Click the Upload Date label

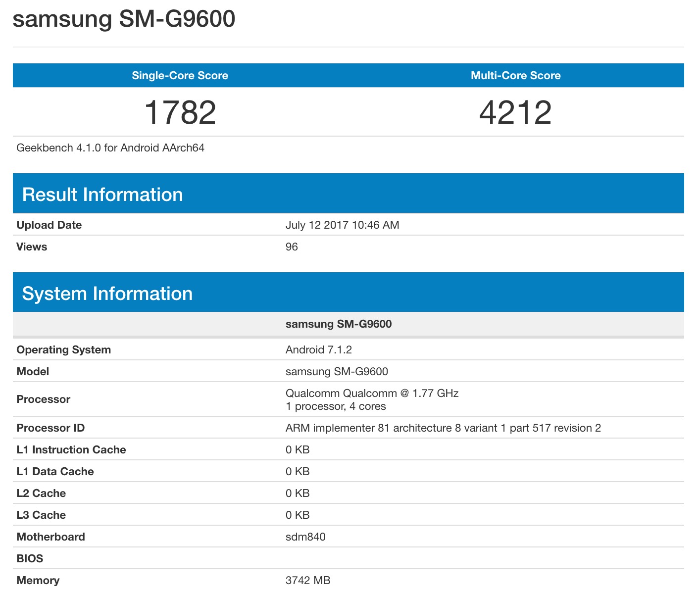49,225
